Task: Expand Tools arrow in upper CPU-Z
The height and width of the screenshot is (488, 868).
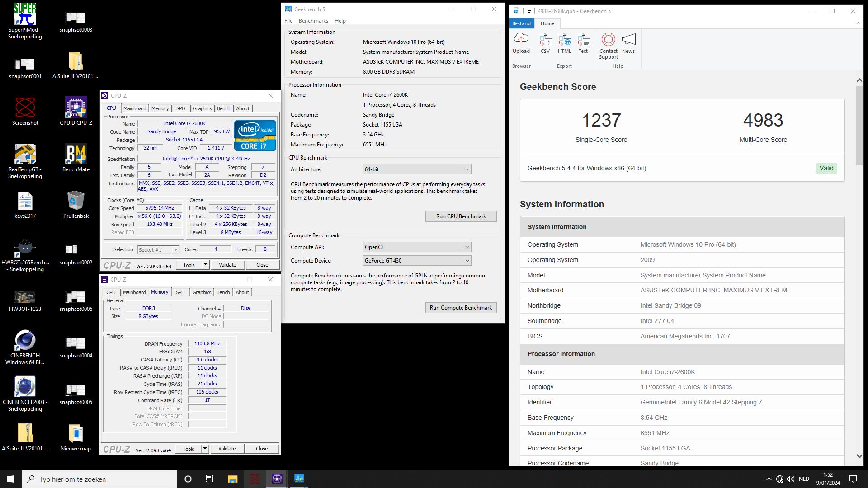Action: coord(205,265)
